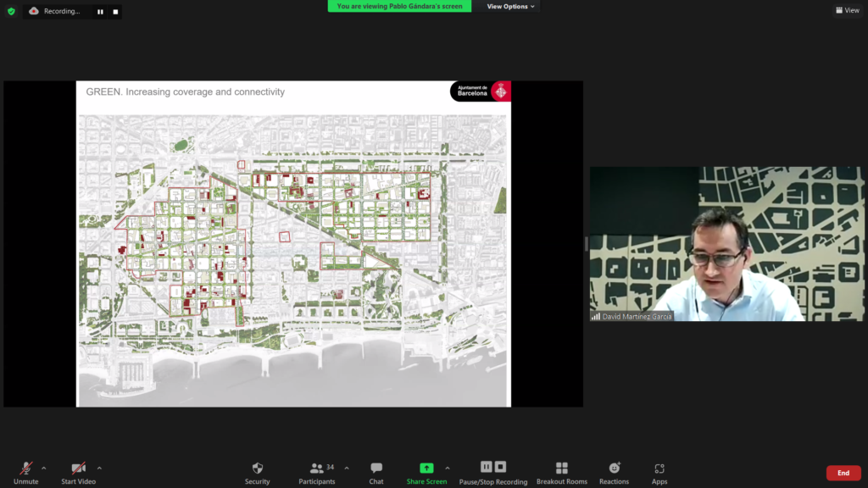Show the Participants panel

pos(317,469)
